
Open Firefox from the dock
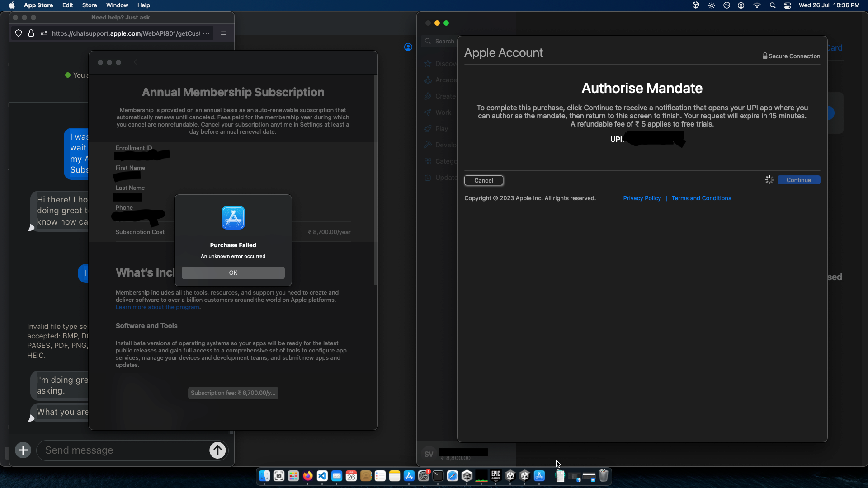[x=308, y=476]
